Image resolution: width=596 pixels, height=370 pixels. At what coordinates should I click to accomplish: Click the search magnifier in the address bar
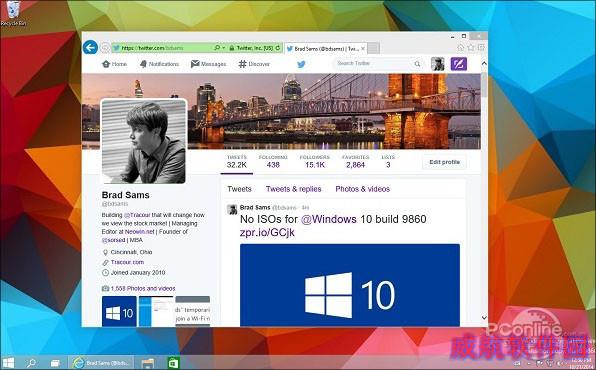click(217, 48)
